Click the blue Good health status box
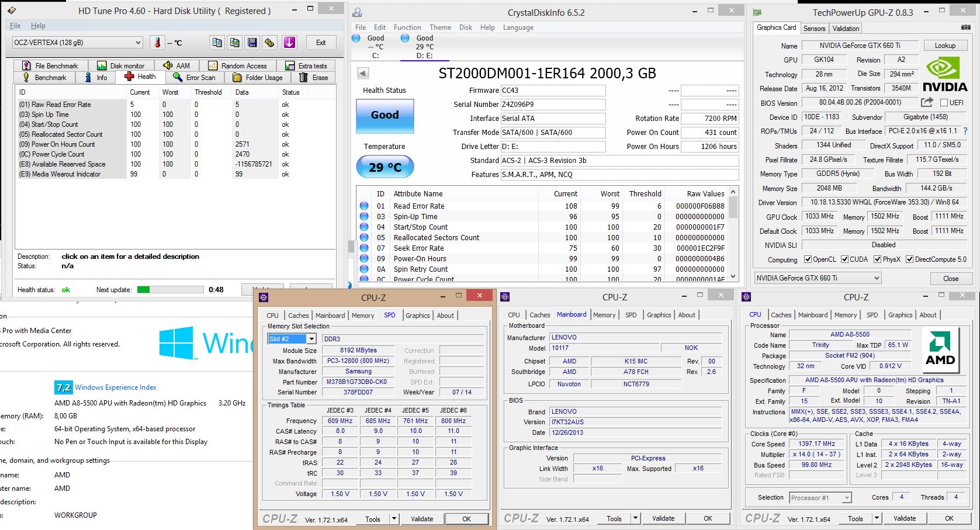The width and height of the screenshot is (980, 530). coord(385,115)
